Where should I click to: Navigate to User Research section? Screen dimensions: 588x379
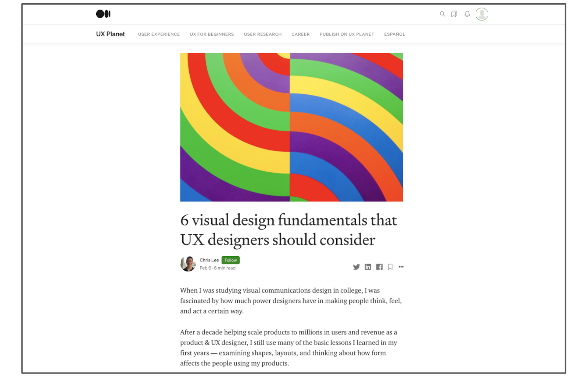pos(262,34)
